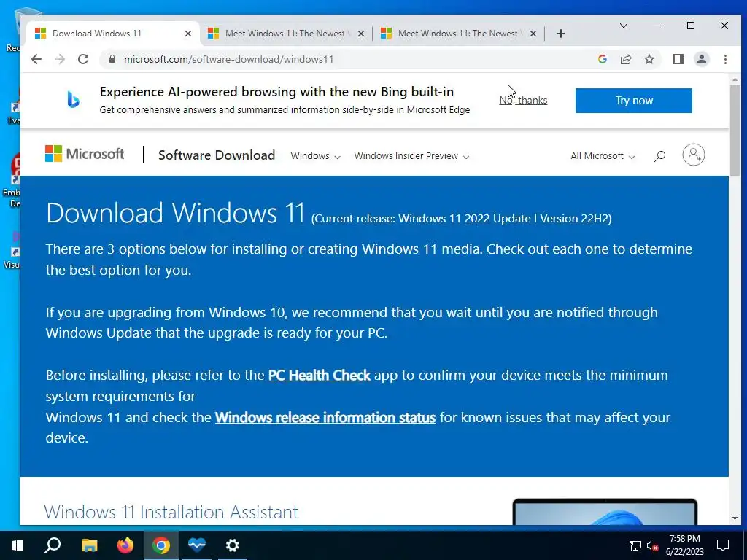Click the network tray icon
Viewport: 747px width, 560px height.
click(635, 545)
